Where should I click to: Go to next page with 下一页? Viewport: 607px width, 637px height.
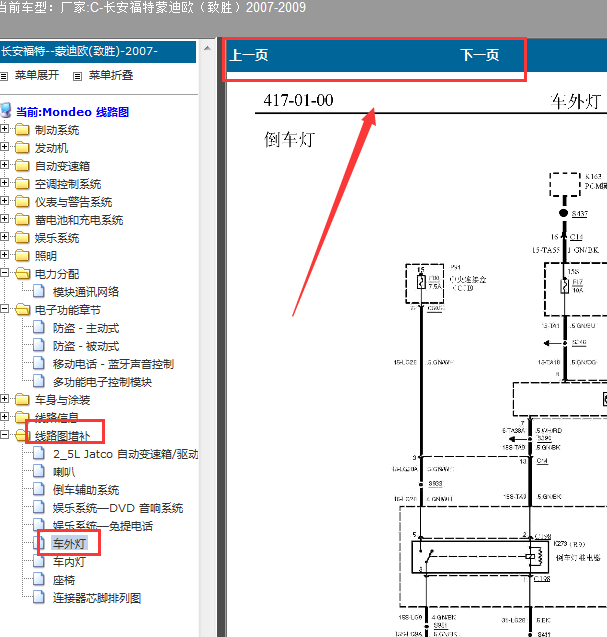click(x=480, y=55)
